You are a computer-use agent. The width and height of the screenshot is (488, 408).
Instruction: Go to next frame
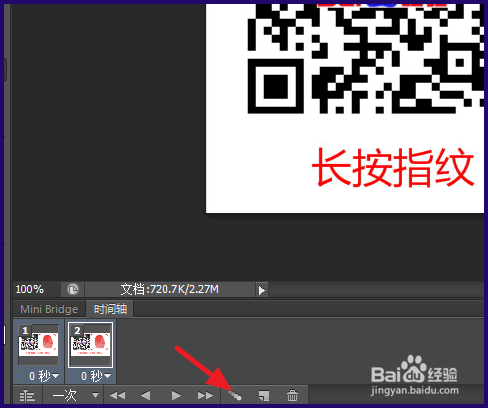point(205,396)
